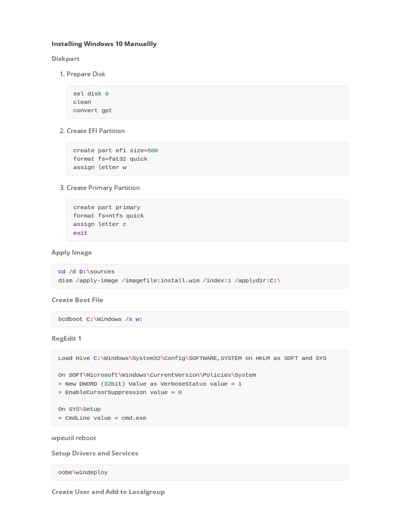The image size is (399, 532).
Task: Click the "create part efi size=500" line
Action: pyautogui.click(x=115, y=151)
